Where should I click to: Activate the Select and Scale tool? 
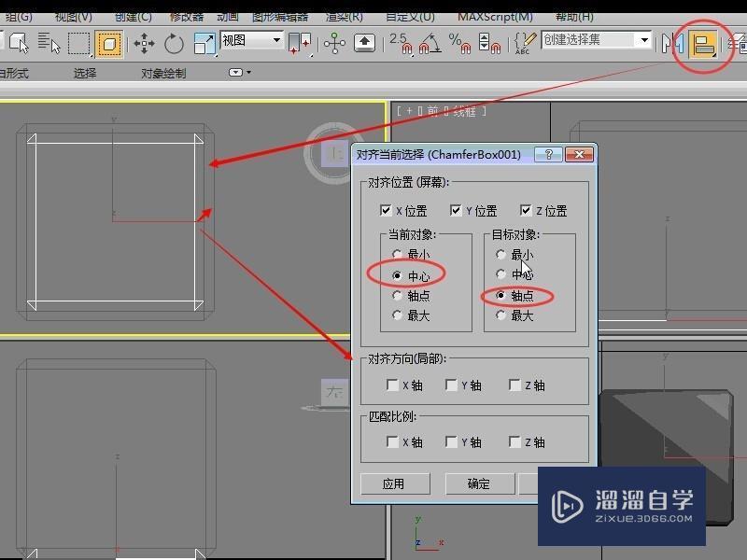pos(204,44)
